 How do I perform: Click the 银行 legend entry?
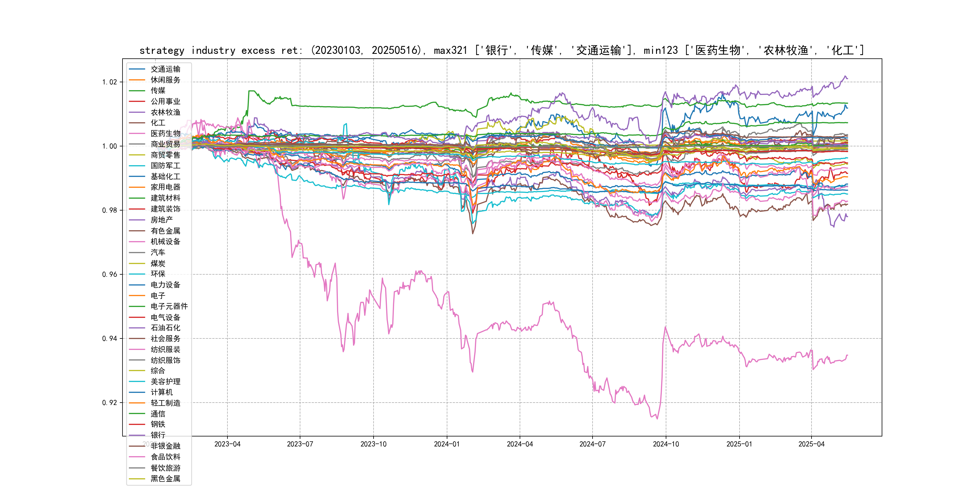[158, 435]
